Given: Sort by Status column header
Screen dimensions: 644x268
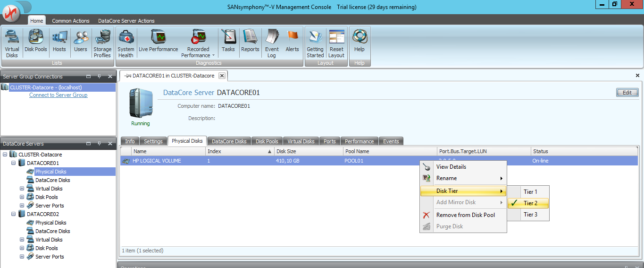Looking at the screenshot, I should click(584, 151).
